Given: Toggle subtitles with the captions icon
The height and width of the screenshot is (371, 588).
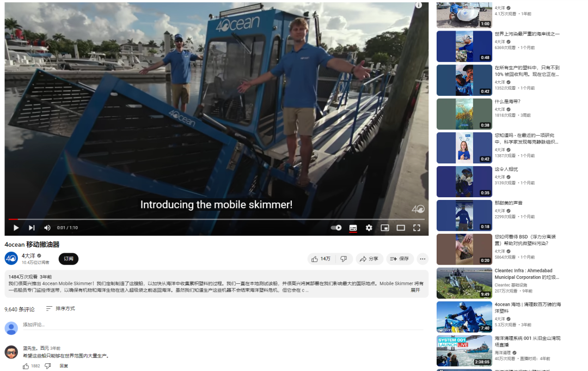Looking at the screenshot, I should (x=353, y=228).
